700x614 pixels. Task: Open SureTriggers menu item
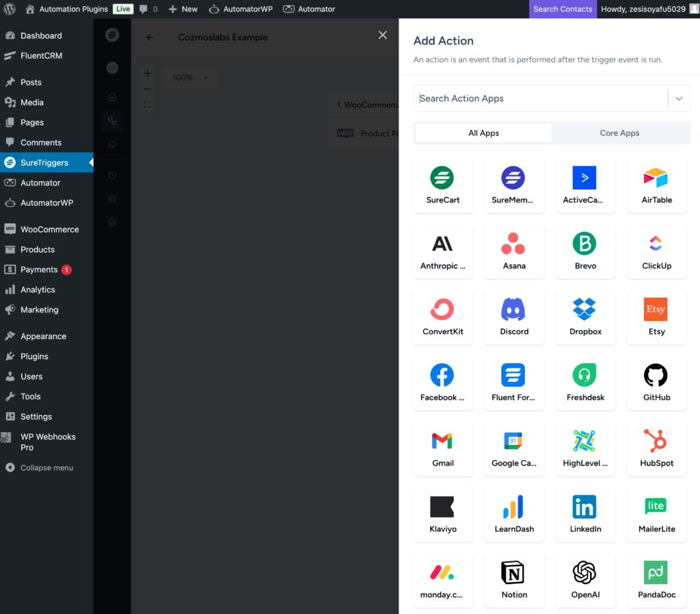point(46,163)
